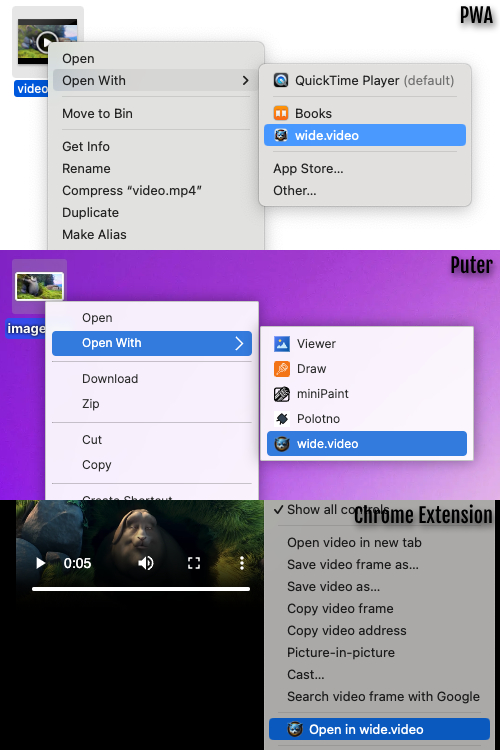Click the Draw app icon

coord(282,369)
